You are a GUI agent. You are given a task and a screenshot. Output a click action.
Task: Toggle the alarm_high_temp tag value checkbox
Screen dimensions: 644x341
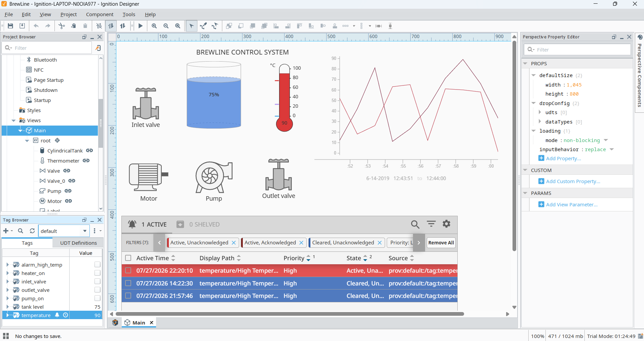click(98, 265)
